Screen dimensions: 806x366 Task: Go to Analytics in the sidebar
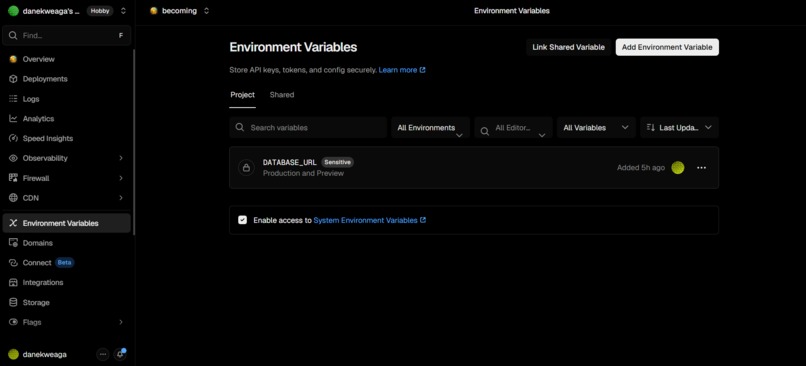(x=66, y=119)
